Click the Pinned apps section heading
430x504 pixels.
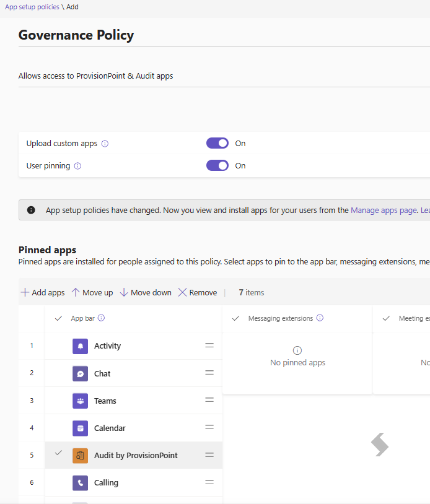point(47,250)
